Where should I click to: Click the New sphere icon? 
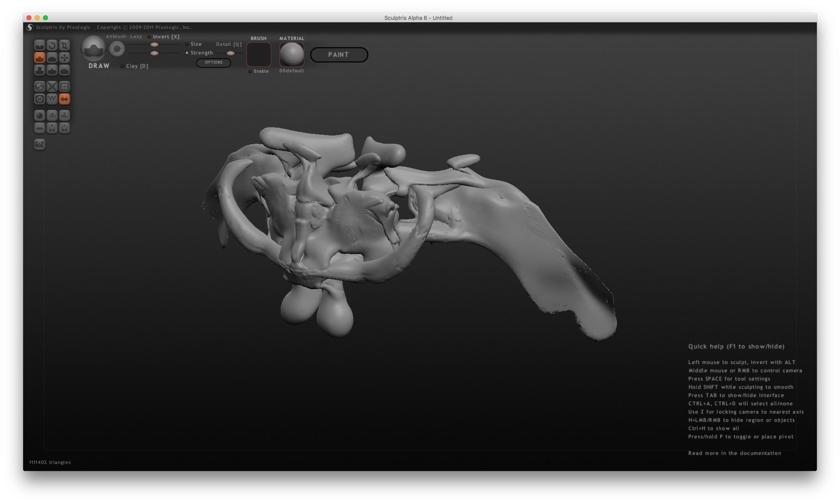[x=40, y=115]
